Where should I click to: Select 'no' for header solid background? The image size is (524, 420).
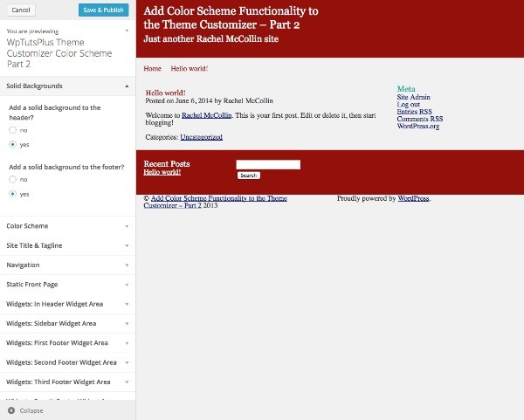click(x=13, y=130)
